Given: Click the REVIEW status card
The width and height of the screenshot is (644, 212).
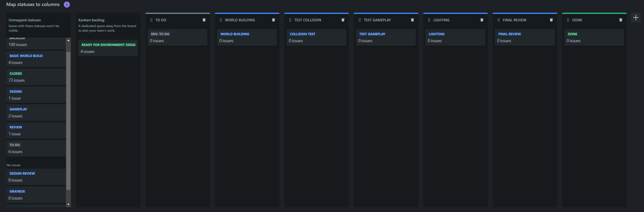Looking at the screenshot, I should 36,131.
